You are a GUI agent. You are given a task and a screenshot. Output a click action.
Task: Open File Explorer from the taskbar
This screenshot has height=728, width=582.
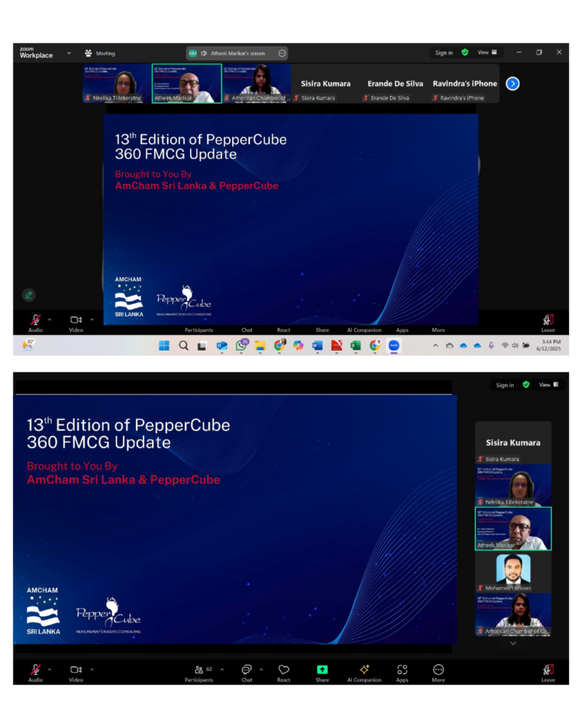260,346
